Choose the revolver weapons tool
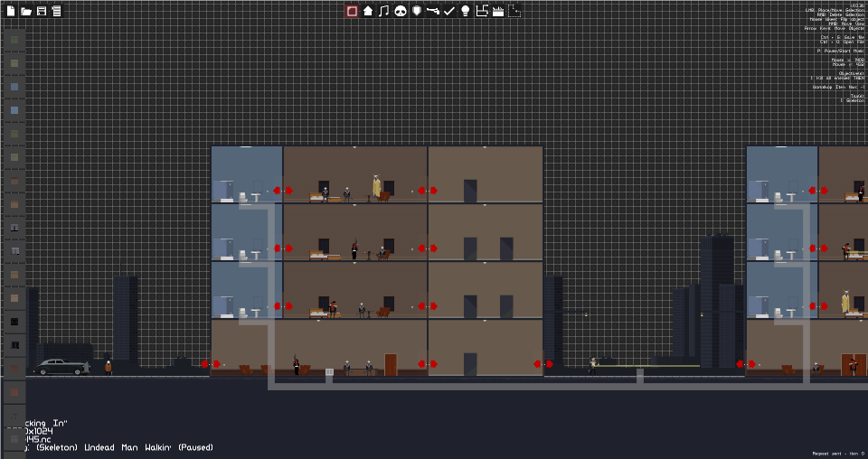The height and width of the screenshot is (459, 868). click(x=433, y=11)
